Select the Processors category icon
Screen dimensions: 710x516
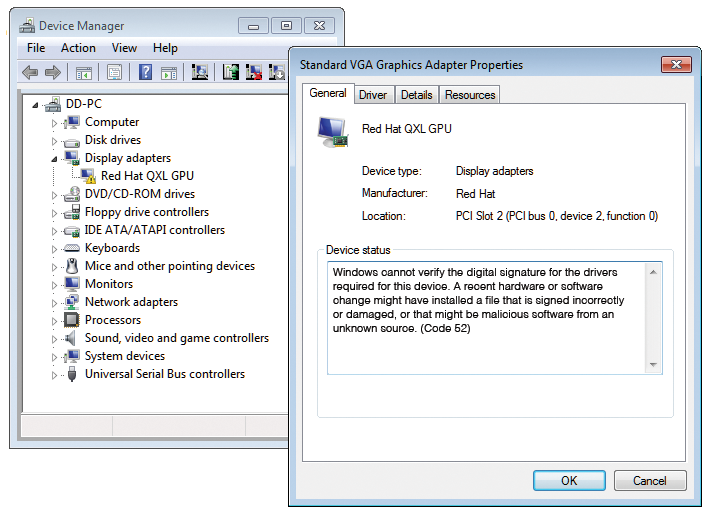coord(72,320)
